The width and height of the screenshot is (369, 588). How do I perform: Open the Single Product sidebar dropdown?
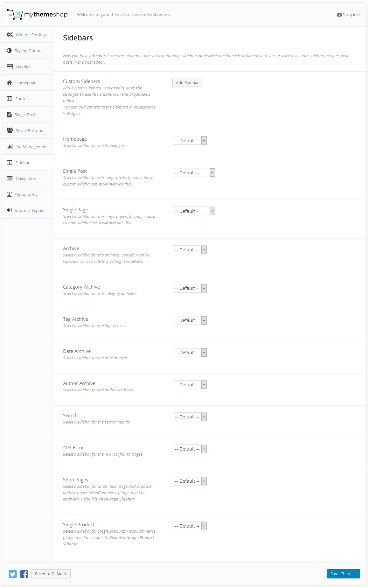point(190,526)
